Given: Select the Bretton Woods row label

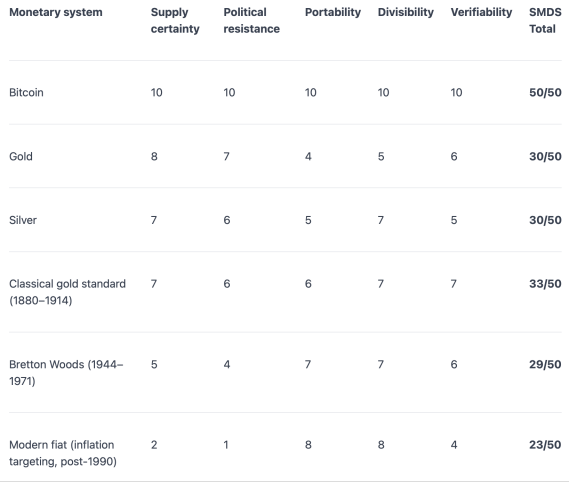Looking at the screenshot, I should coord(66,372).
